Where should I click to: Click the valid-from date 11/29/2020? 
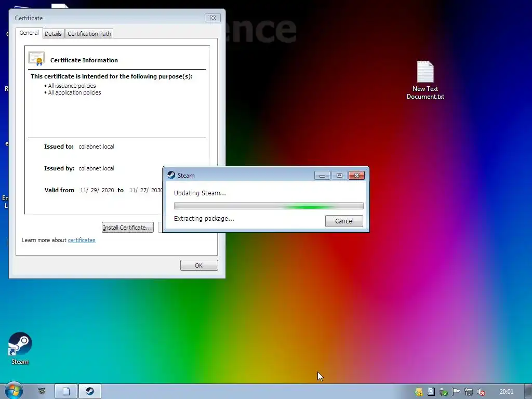coord(97,190)
